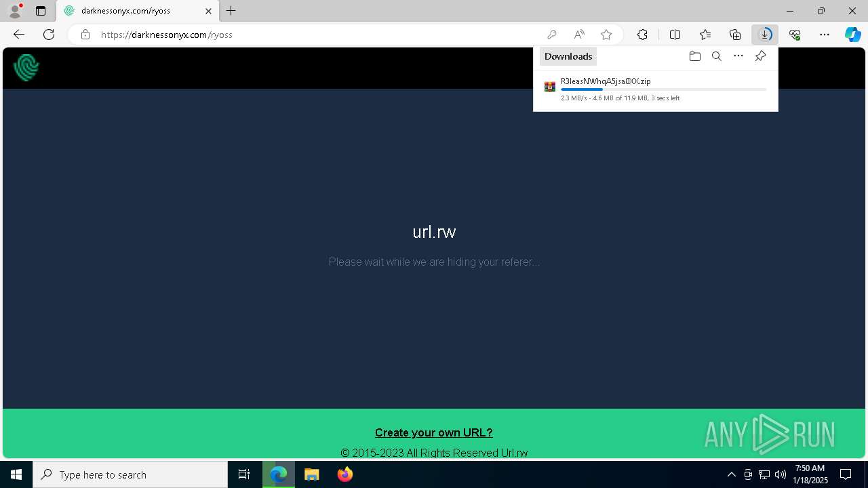868x488 pixels.
Task: Click the taskbar search box
Action: (130, 474)
